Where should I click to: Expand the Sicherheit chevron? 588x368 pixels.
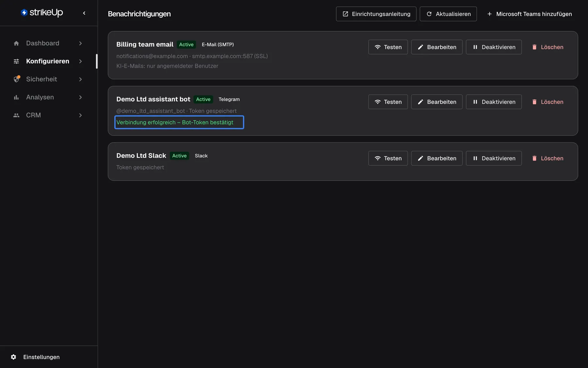pyautogui.click(x=80, y=79)
